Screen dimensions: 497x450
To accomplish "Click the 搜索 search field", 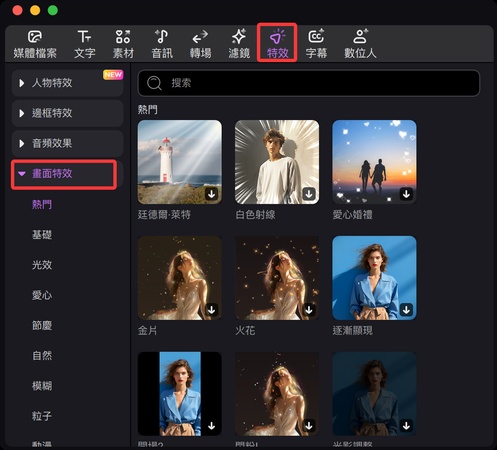I will [309, 83].
